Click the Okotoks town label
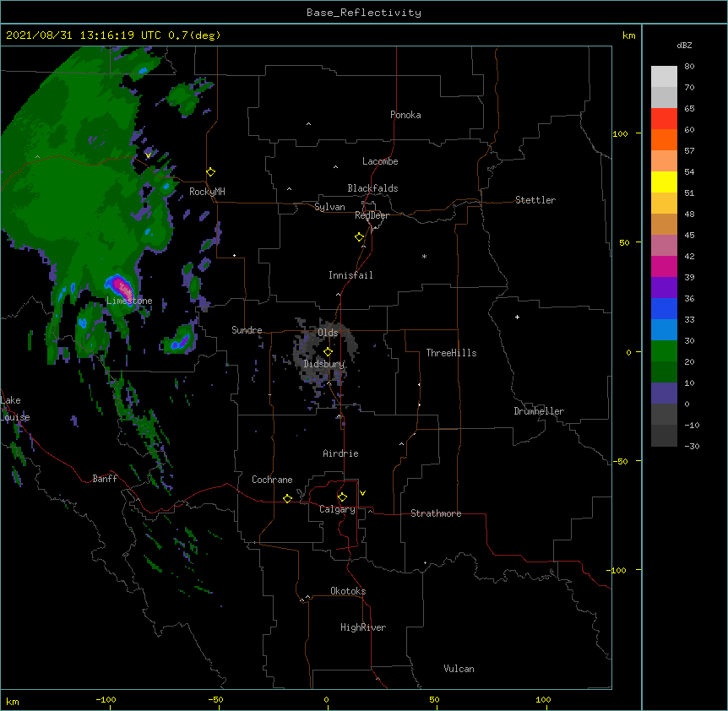Screen dimensions: 728x711 tap(348, 591)
